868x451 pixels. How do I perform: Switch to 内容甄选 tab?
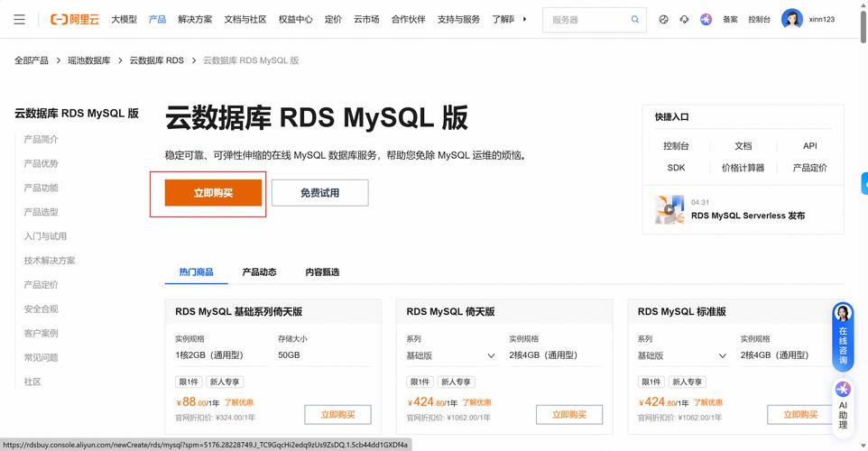click(322, 272)
